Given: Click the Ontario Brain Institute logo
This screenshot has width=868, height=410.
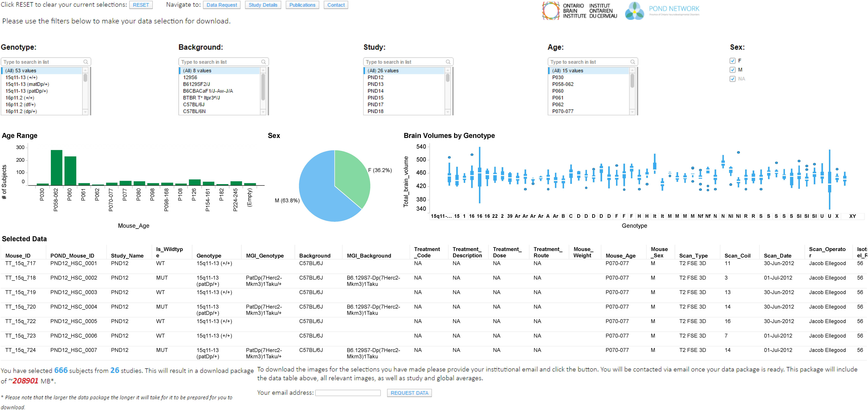Looking at the screenshot, I should (580, 11).
